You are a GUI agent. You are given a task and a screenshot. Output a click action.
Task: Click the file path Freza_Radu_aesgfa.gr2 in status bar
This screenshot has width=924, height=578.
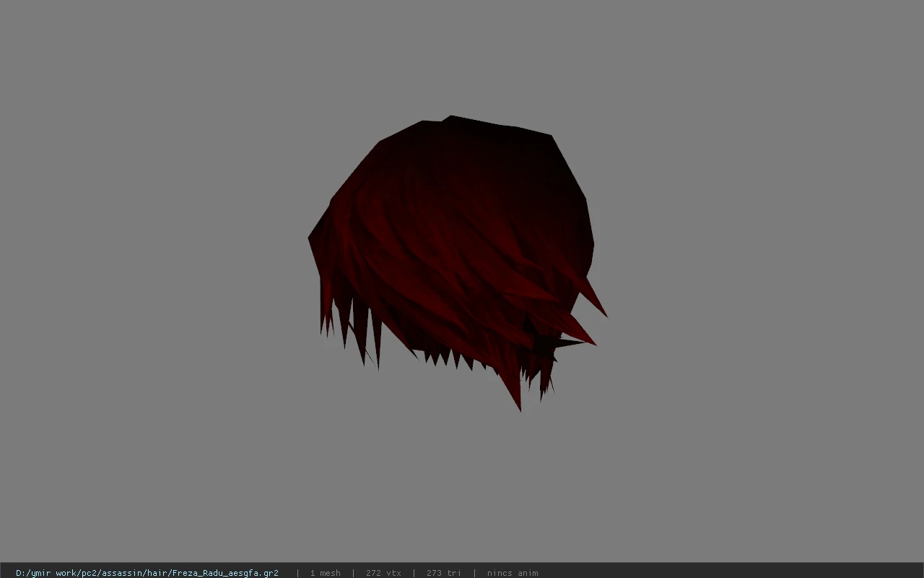click(x=147, y=573)
